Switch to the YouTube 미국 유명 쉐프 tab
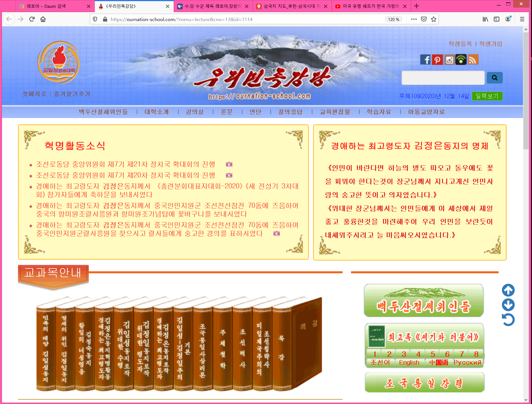Screen dimensions: 532x404 coord(371,6)
